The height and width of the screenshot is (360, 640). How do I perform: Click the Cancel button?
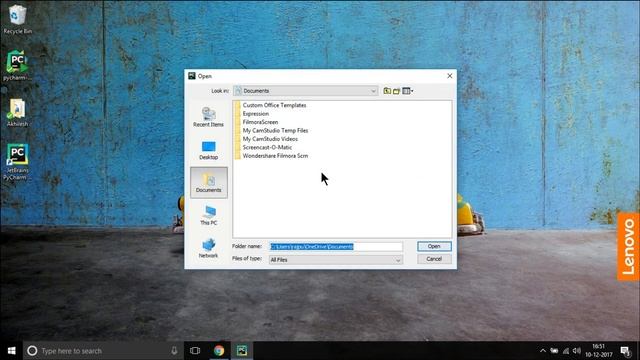434,259
